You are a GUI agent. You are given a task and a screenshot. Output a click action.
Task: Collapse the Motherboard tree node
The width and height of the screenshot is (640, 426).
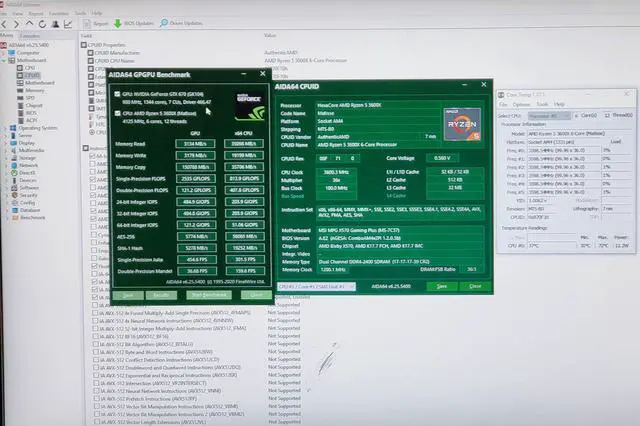pyautogui.click(x=4, y=60)
